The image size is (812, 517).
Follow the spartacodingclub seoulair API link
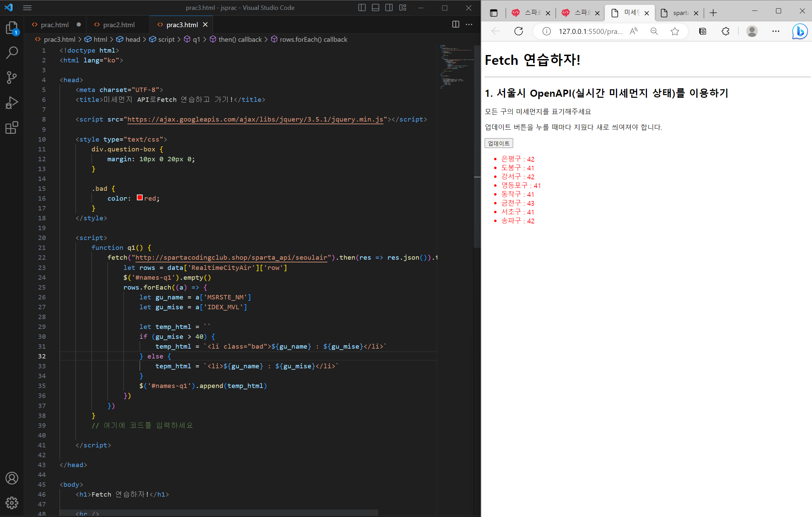point(231,258)
